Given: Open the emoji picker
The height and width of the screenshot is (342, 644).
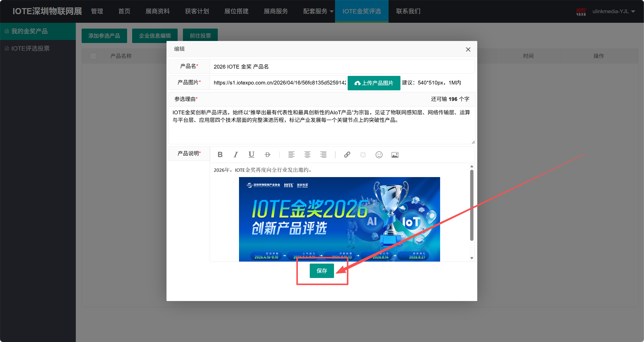Looking at the screenshot, I should (x=378, y=155).
